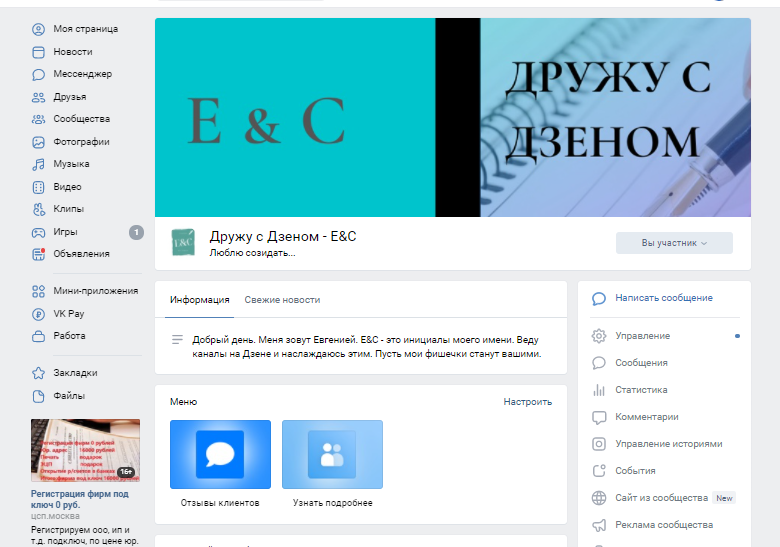Viewport: 780px width, 547px height.
Task: Open the Объявления icon with red dot
Action: [38, 254]
